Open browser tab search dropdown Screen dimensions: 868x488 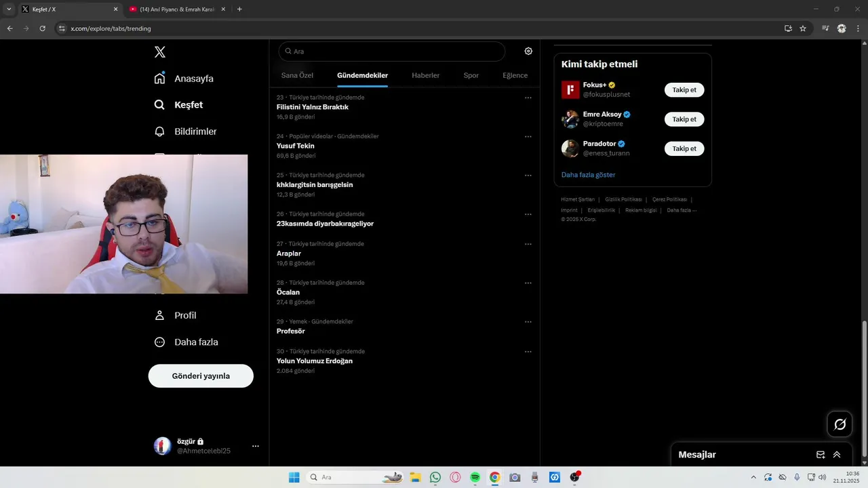coord(9,9)
